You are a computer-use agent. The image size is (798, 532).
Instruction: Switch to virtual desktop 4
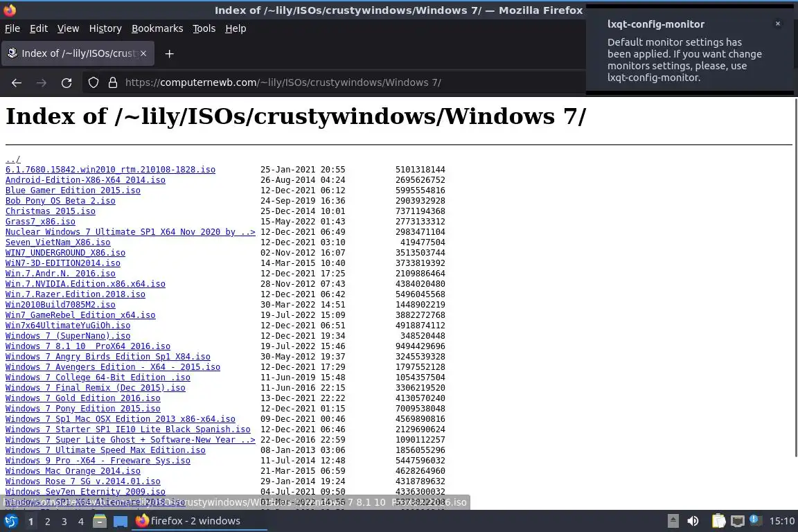(80, 522)
